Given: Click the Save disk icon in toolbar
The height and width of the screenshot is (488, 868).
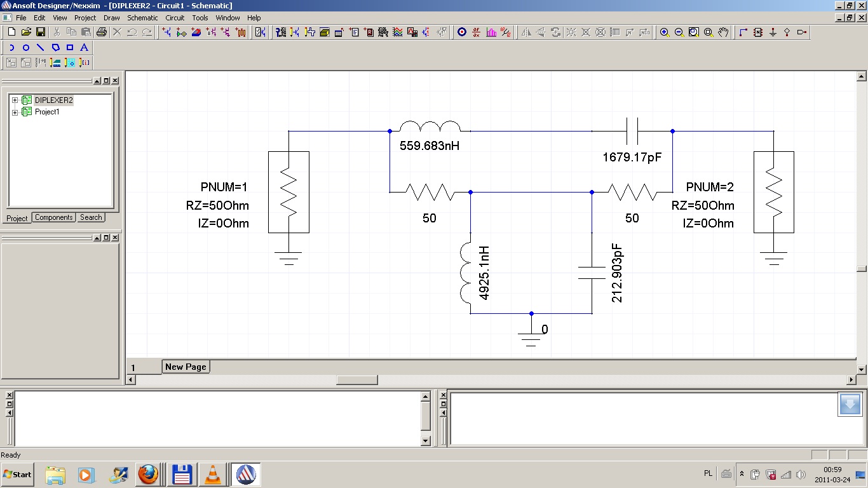Looking at the screenshot, I should click(40, 32).
